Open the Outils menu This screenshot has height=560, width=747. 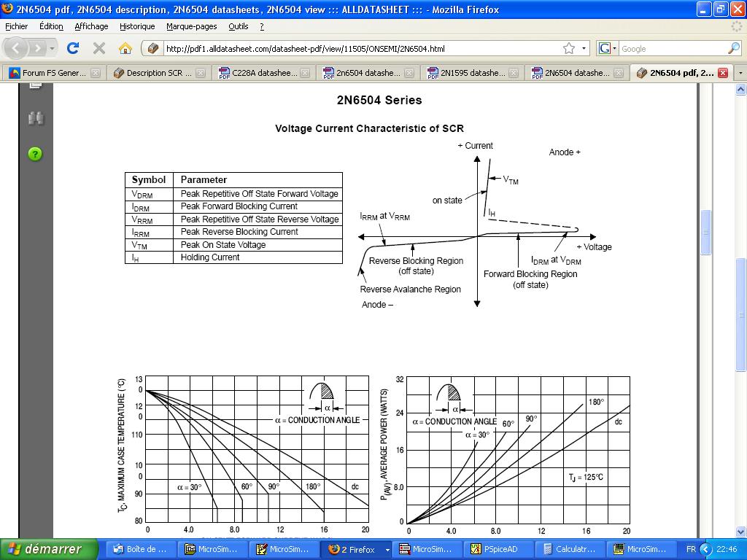point(239,27)
